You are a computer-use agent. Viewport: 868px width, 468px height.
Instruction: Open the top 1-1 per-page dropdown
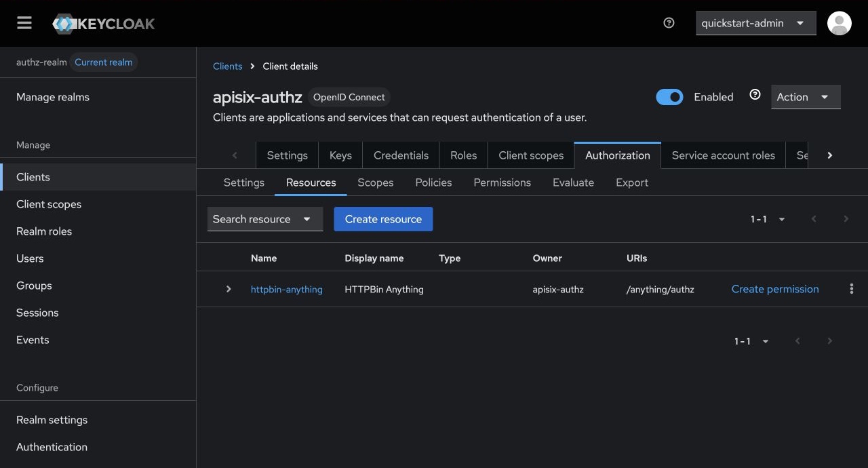coord(768,219)
